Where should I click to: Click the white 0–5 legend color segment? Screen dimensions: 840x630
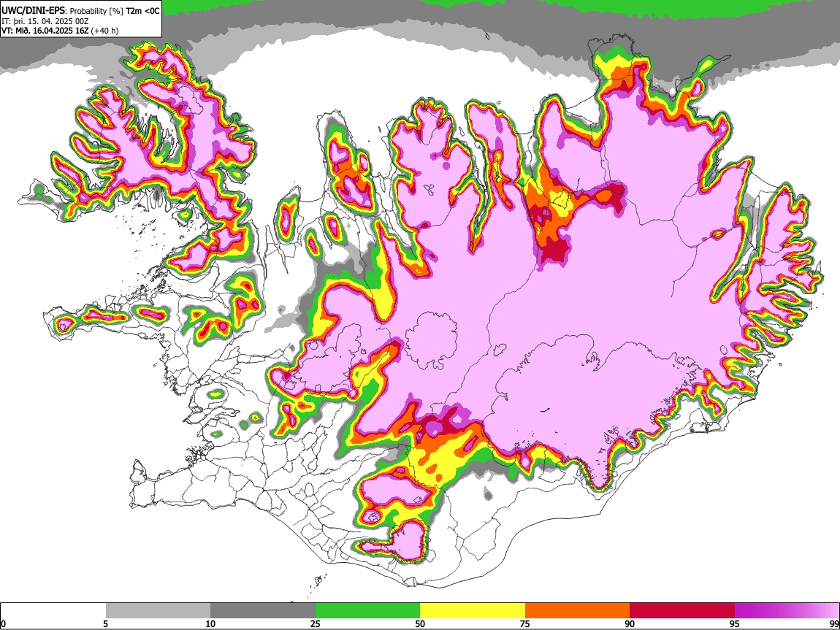pos(53,610)
